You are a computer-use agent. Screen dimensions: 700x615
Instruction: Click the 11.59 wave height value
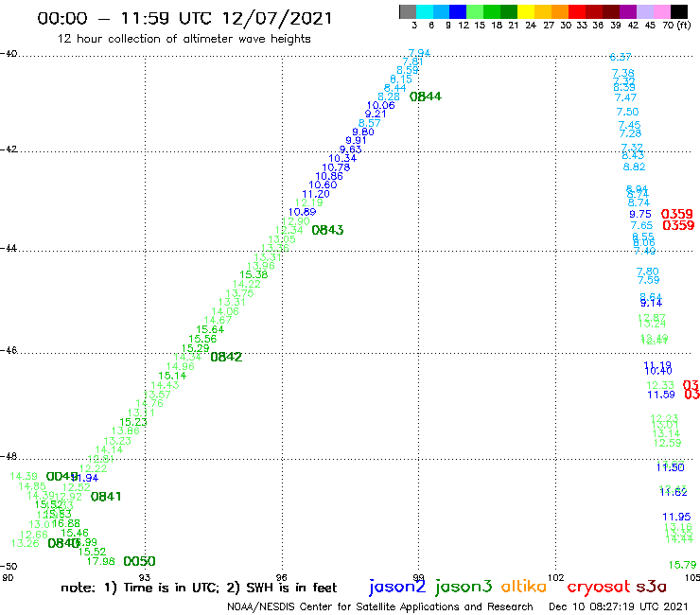click(661, 395)
